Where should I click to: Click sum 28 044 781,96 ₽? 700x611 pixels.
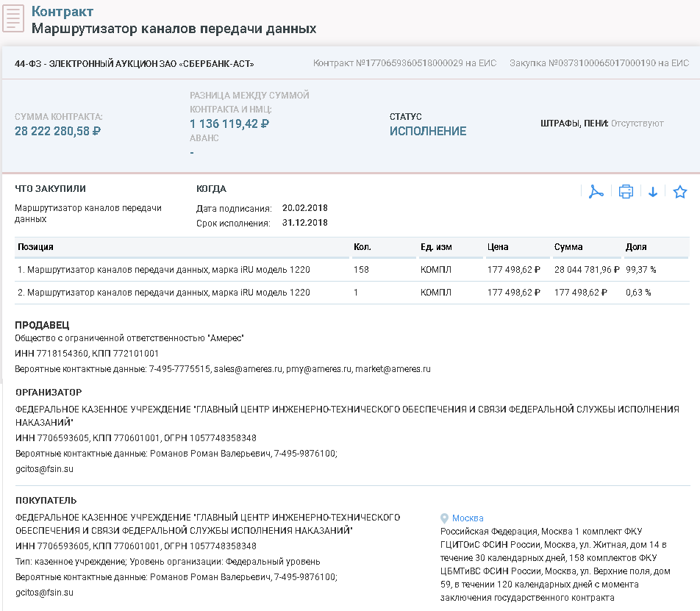click(587, 270)
